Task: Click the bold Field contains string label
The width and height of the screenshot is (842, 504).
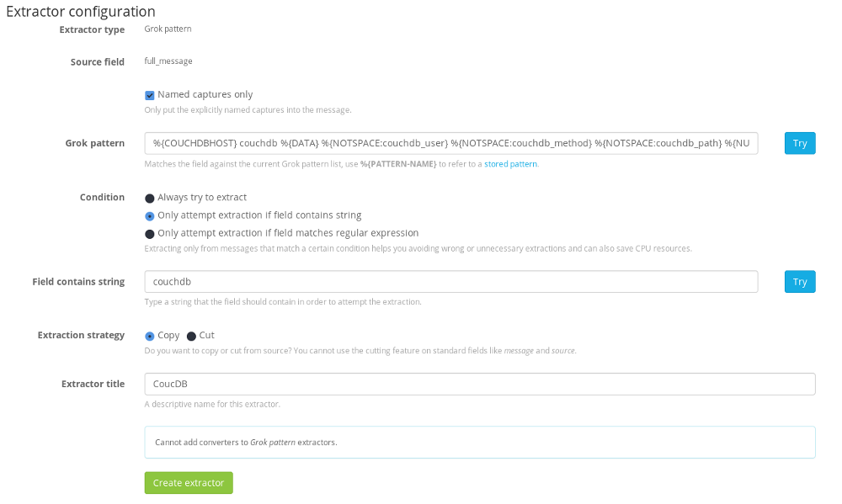Action: [78, 282]
